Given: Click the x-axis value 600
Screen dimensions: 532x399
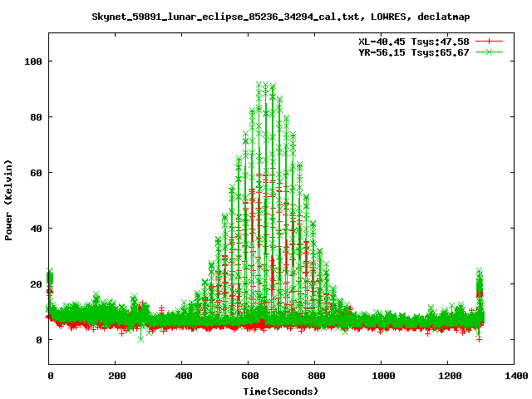Looking at the screenshot, I should point(250,376).
